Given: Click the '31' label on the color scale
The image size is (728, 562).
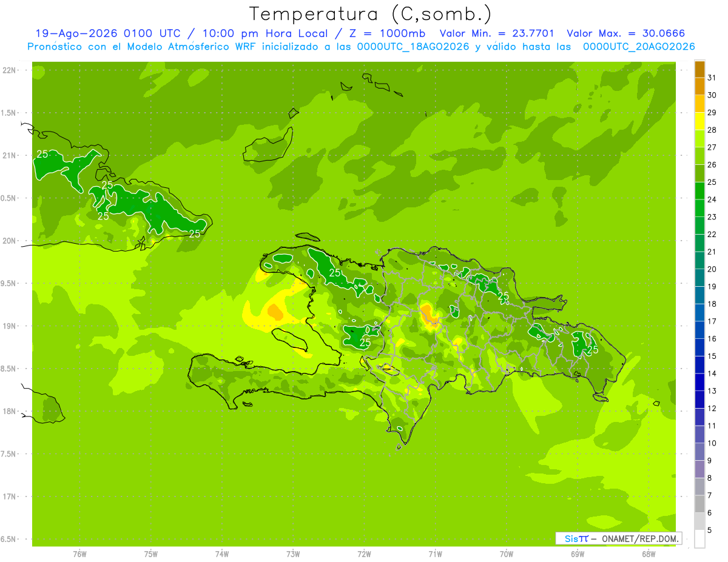Looking at the screenshot, I should (x=712, y=78).
